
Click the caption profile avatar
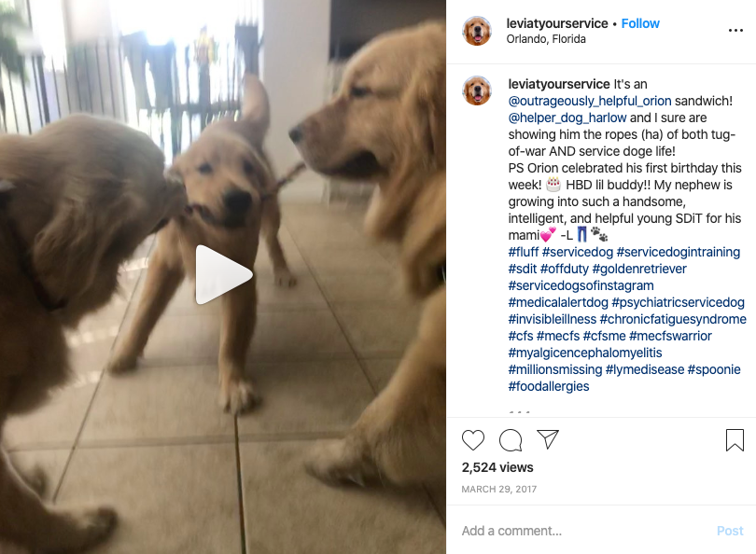tap(477, 90)
